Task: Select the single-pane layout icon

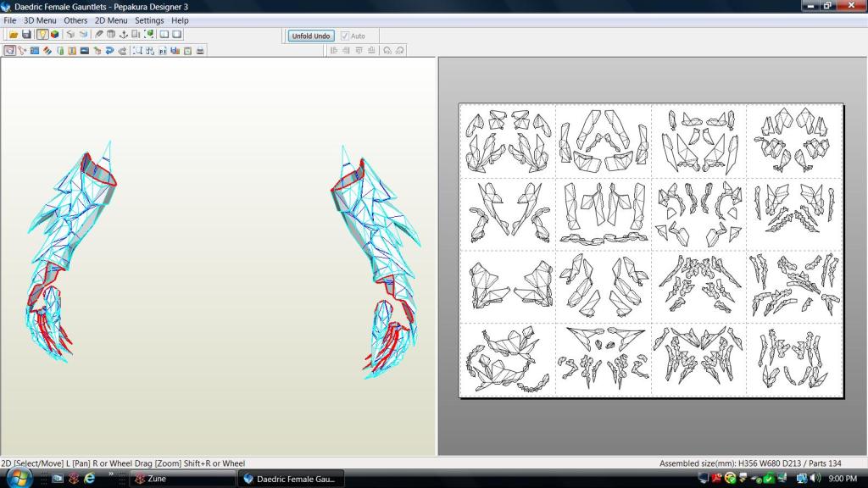Action: [176, 34]
